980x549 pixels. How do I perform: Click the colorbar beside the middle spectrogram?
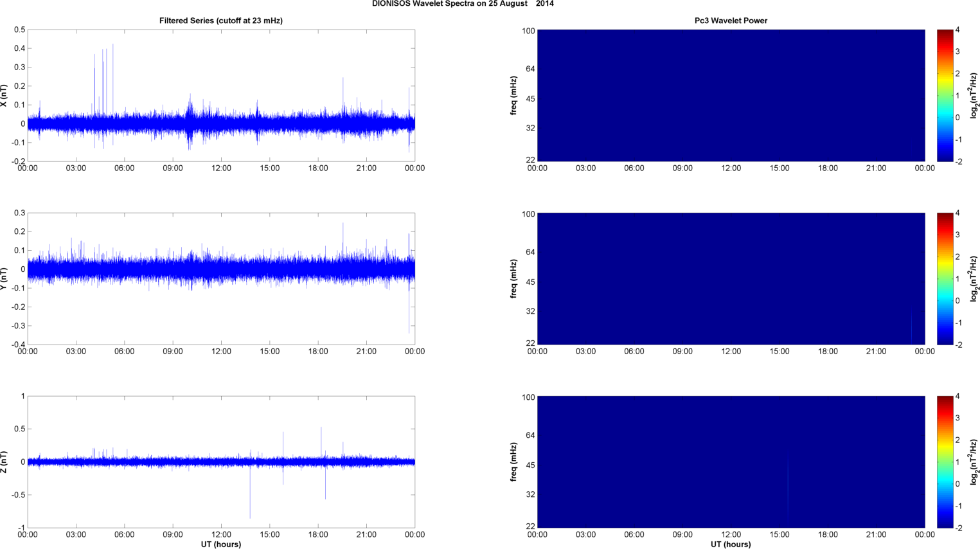click(x=945, y=278)
